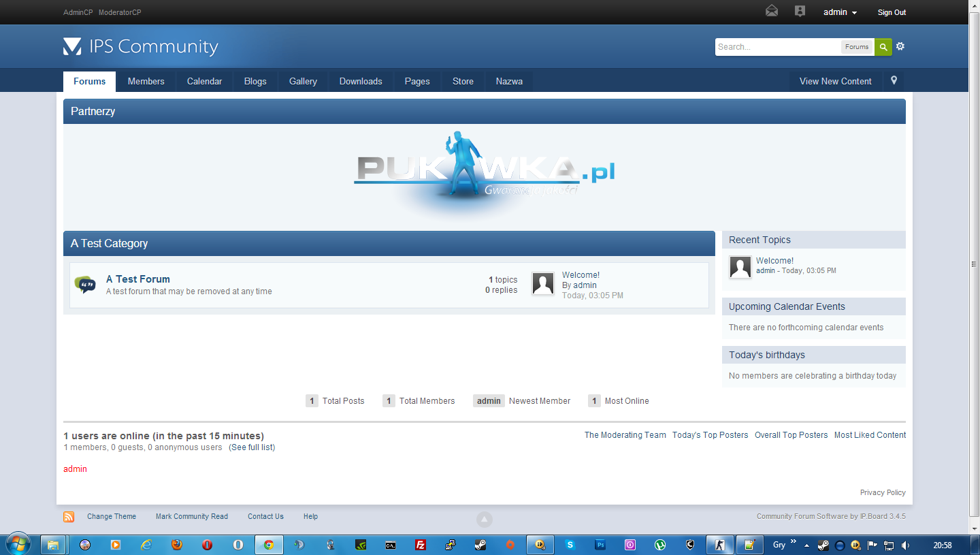Open the notifications icon beside admin

point(800,12)
